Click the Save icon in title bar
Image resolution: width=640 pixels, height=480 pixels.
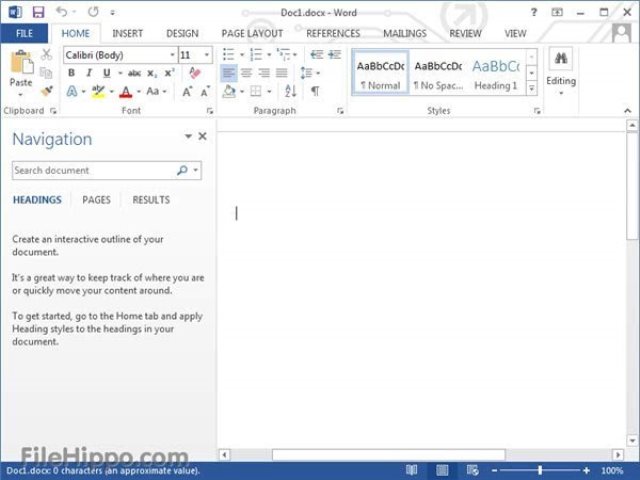pyautogui.click(x=38, y=12)
